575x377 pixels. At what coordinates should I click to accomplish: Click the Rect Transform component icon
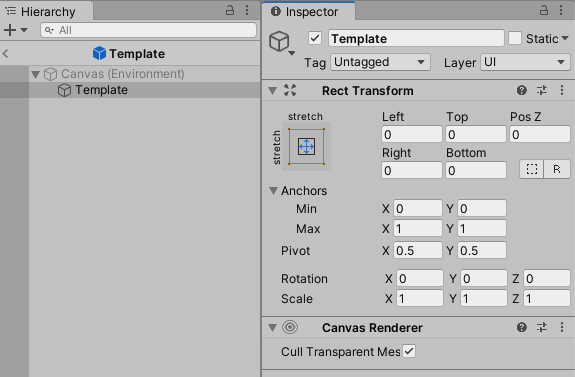pos(290,90)
